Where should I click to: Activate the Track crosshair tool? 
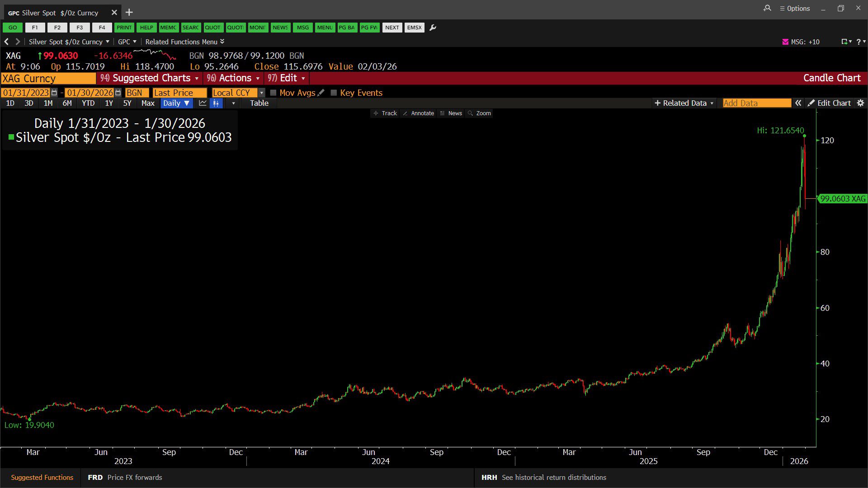(x=385, y=113)
